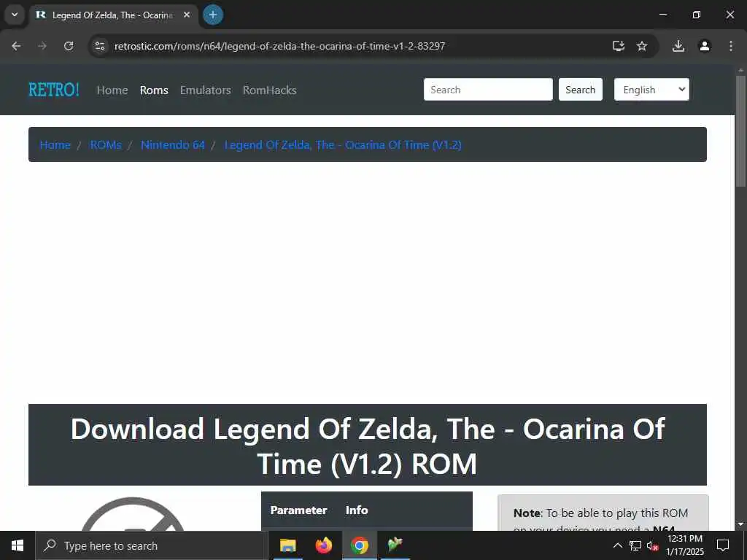Click ROMs breadcrumb link
The width and height of the screenshot is (747, 560).
point(106,145)
